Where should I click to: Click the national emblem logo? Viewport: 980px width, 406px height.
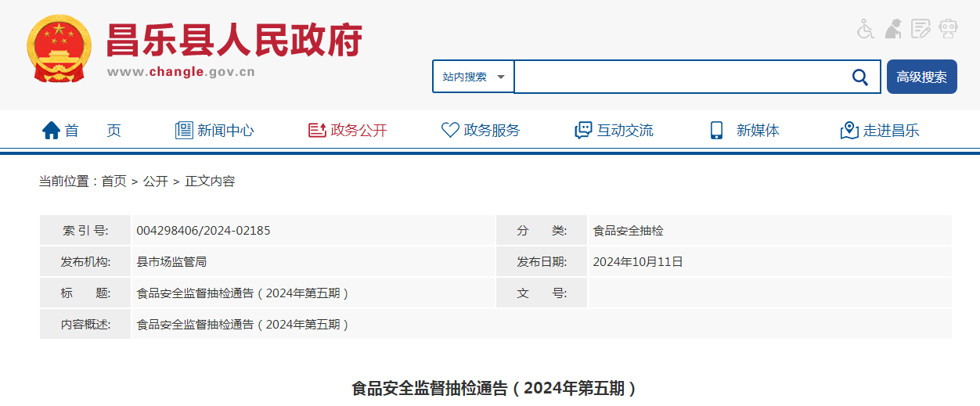coord(59,49)
